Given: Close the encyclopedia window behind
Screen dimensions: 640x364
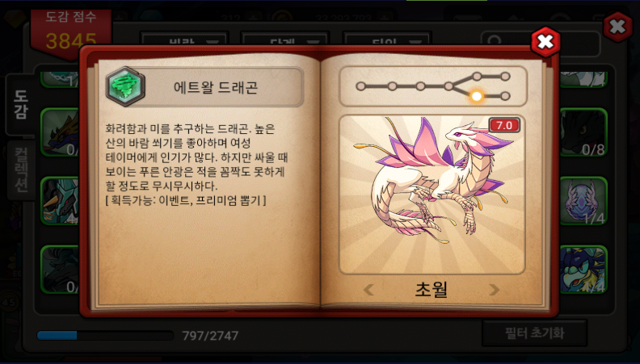Looking at the screenshot, I should pos(617,27).
